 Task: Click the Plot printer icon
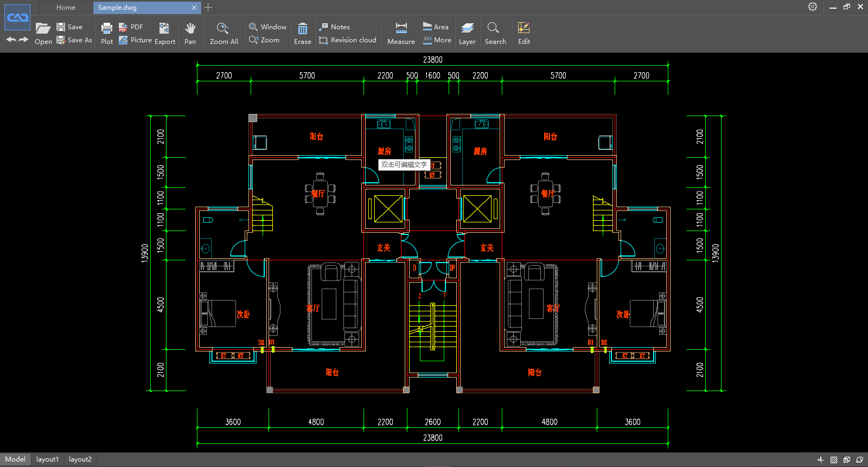[x=107, y=29]
